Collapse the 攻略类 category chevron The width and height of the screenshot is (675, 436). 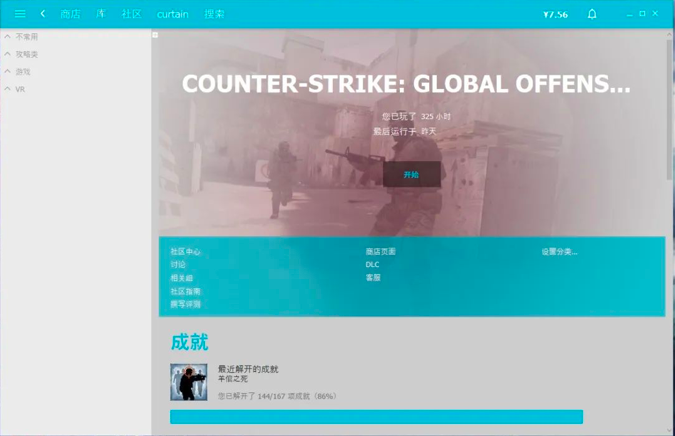(x=7, y=54)
